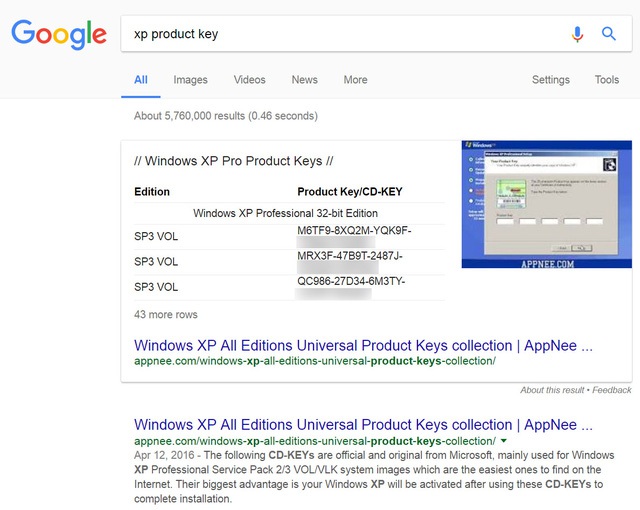Image resolution: width=640 pixels, height=510 pixels.
Task: Click key 'M6TF9-8XQ2M-YQK9F-'
Action: point(354,231)
